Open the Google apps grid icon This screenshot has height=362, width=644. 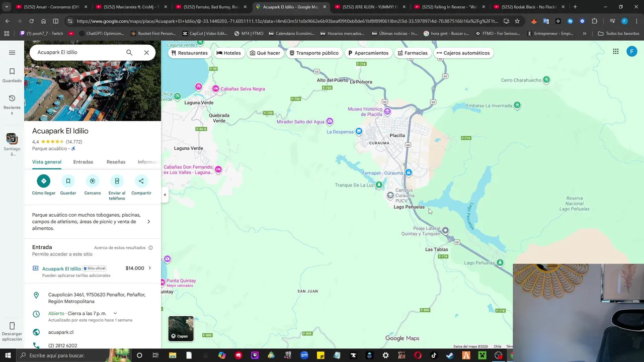point(616,51)
